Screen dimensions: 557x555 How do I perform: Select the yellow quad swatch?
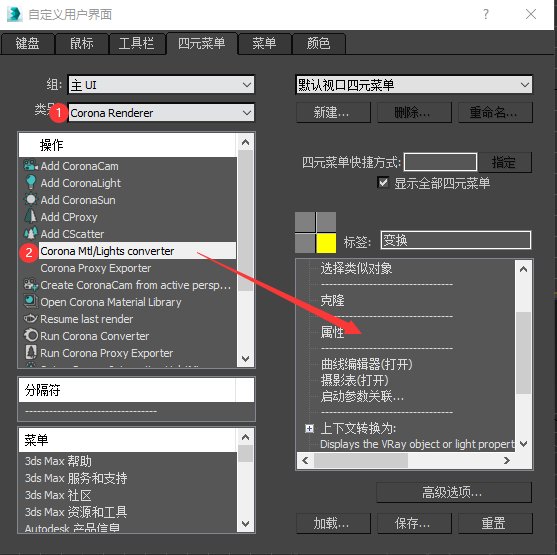pos(326,243)
